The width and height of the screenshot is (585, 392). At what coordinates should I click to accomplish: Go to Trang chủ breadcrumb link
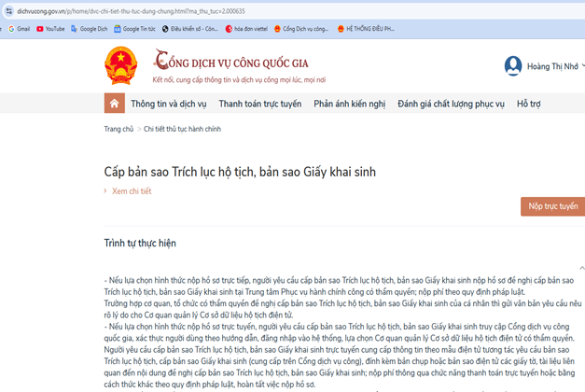tap(118, 129)
